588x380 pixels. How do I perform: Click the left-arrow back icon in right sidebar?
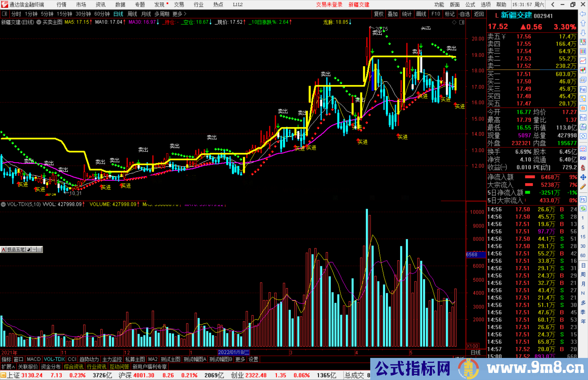pyautogui.click(x=583, y=14)
